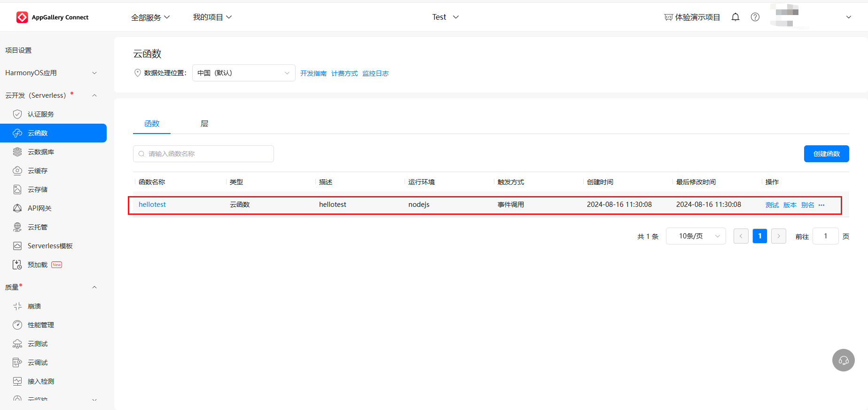
Task: Click the demo project cart icon
Action: 668,17
